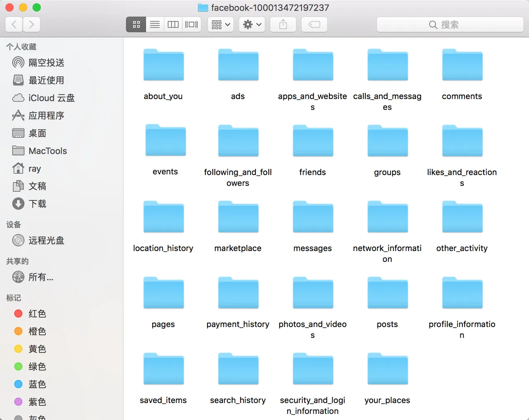The width and height of the screenshot is (529, 420).
Task: Go forward with the right arrow
Action: coord(31,25)
